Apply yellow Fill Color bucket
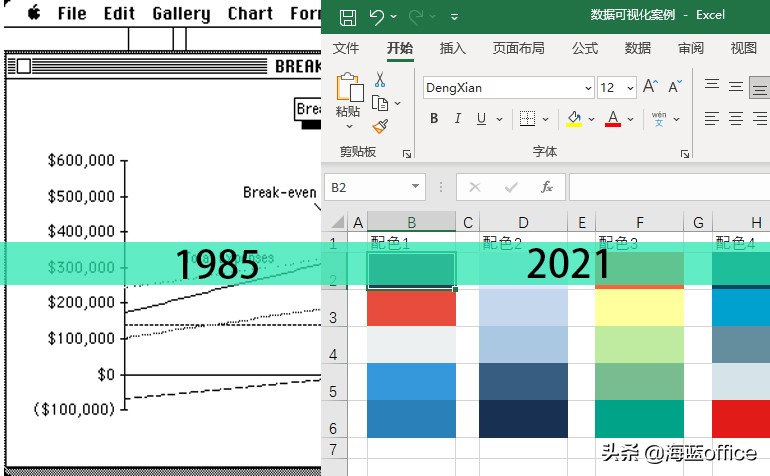This screenshot has width=770, height=476. point(574,118)
